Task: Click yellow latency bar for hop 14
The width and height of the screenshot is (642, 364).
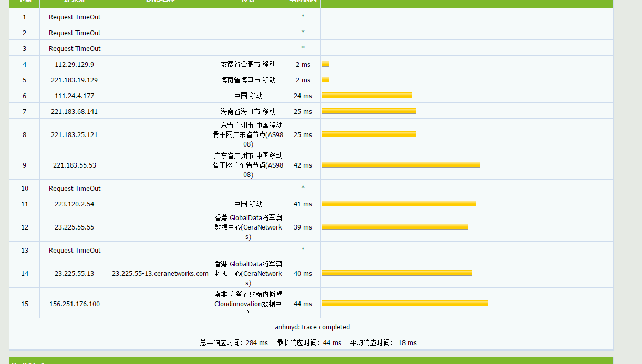Action: 397,273
